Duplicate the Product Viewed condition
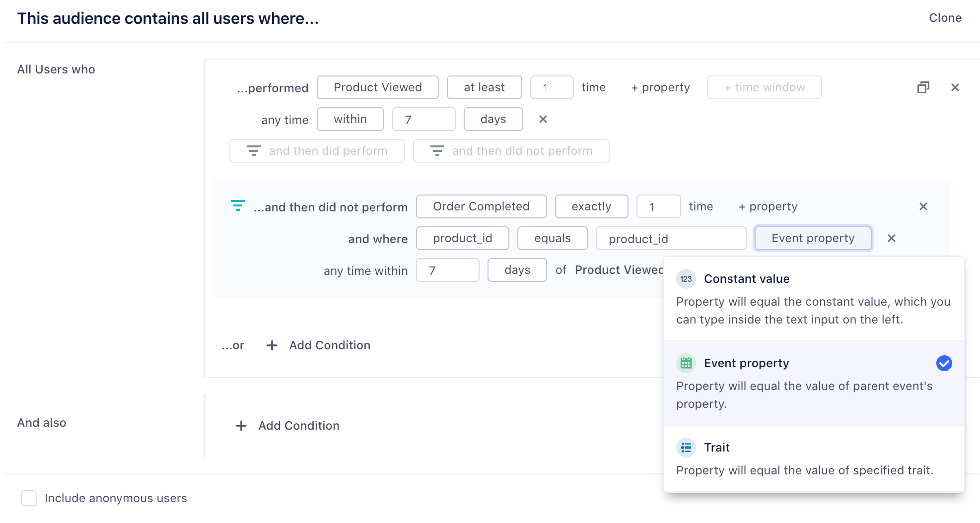 pyautogui.click(x=923, y=88)
